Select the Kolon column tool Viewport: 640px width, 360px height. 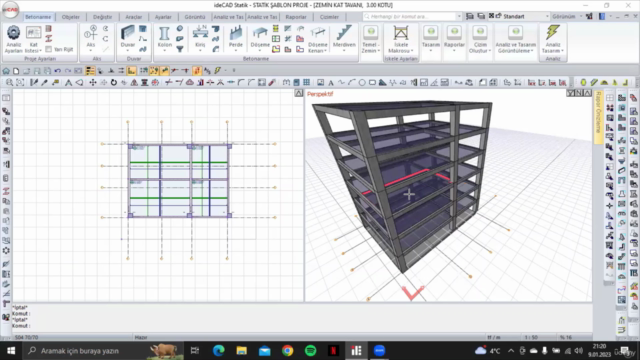[164, 38]
